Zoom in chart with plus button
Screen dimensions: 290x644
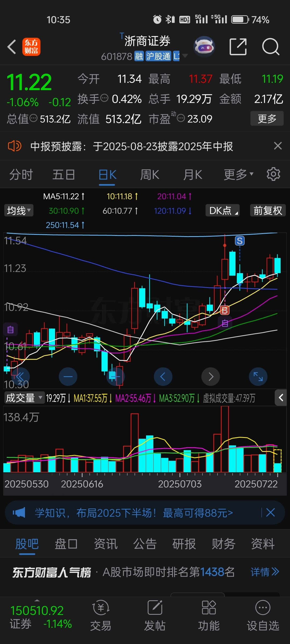[115, 376]
